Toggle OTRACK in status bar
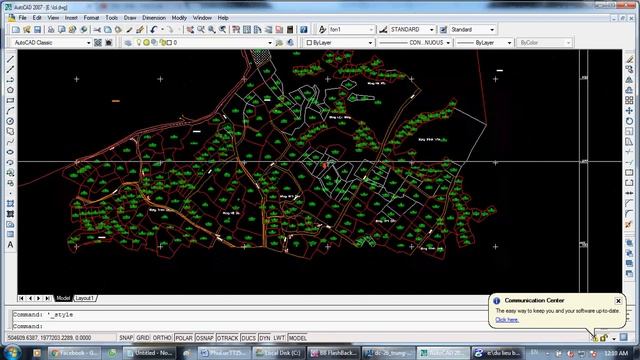Image resolution: width=640 pixels, height=360 pixels. (x=227, y=338)
